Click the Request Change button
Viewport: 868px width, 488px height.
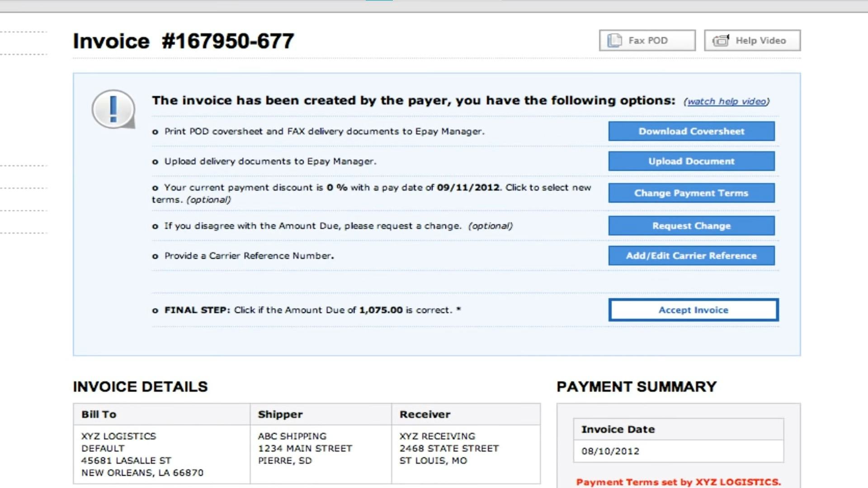pyautogui.click(x=691, y=226)
